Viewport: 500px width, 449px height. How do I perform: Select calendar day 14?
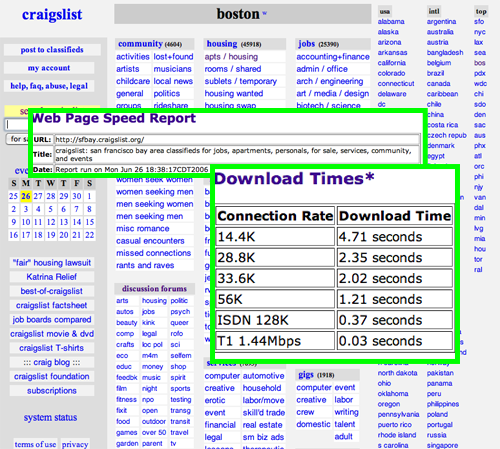click(x=77, y=222)
